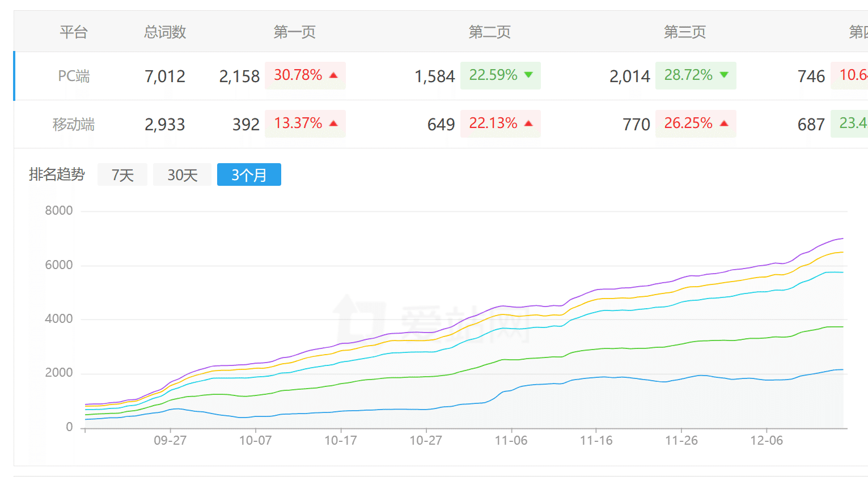Click PC端 fourth page count 746
Viewport: 868px width, 477px height.
(811, 76)
